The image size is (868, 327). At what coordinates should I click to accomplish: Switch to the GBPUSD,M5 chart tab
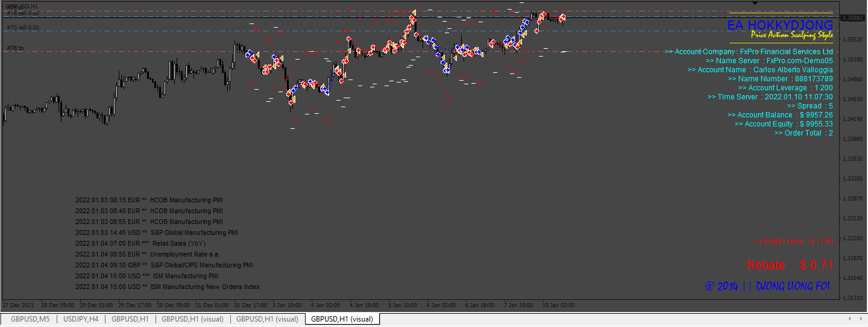click(30, 319)
